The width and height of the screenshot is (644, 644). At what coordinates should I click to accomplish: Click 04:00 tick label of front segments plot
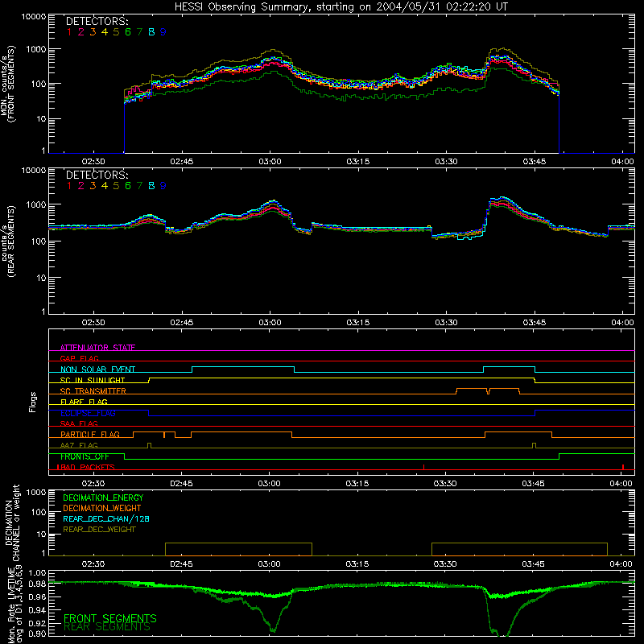[622, 162]
